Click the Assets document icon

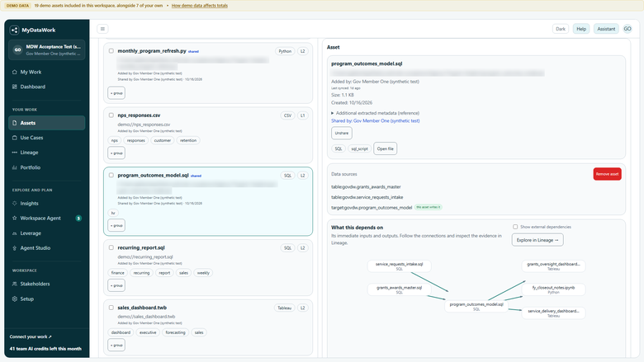pos(15,123)
